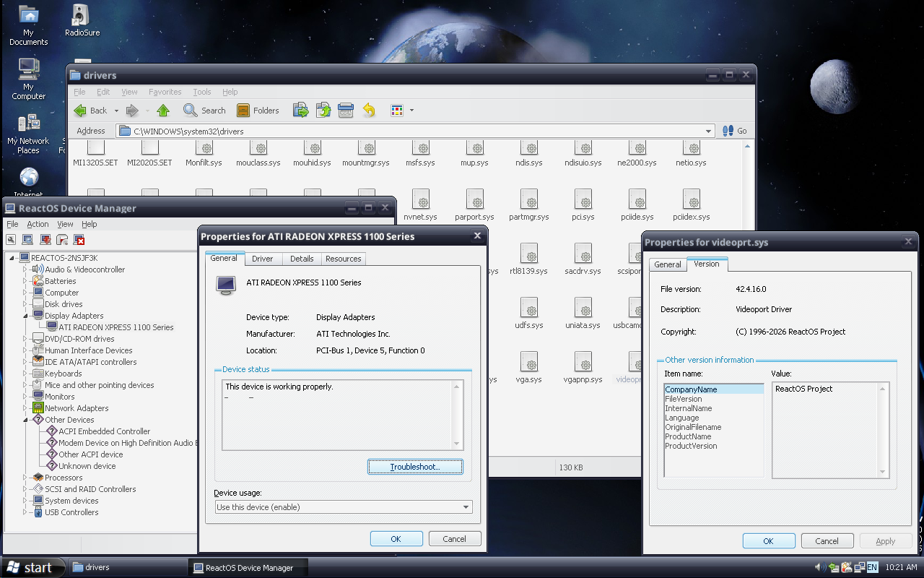
Task: Click Scan for hardware changes toolbar icon
Action: (x=27, y=240)
